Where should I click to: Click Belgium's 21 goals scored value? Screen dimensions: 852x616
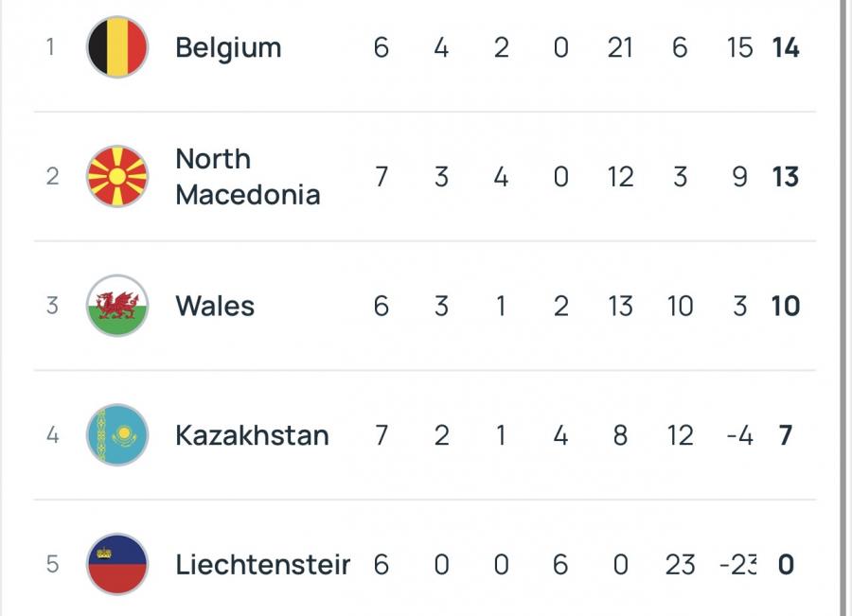pos(620,47)
